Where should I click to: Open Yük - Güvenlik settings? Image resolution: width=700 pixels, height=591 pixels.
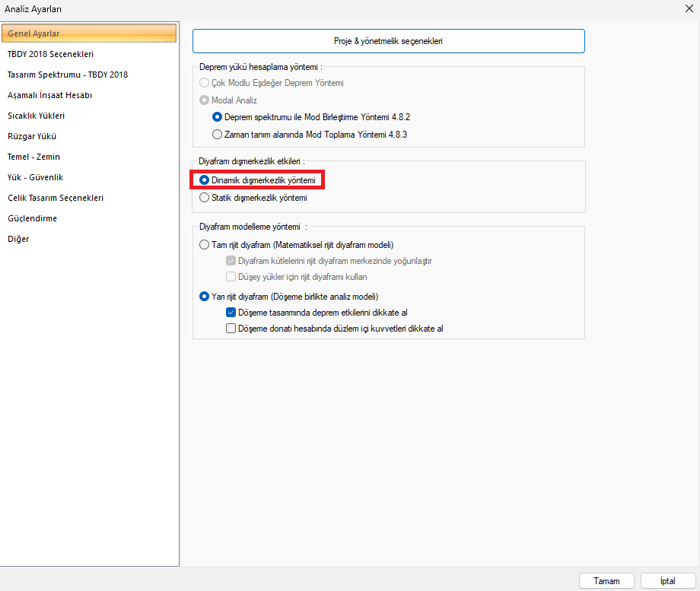click(x=35, y=177)
